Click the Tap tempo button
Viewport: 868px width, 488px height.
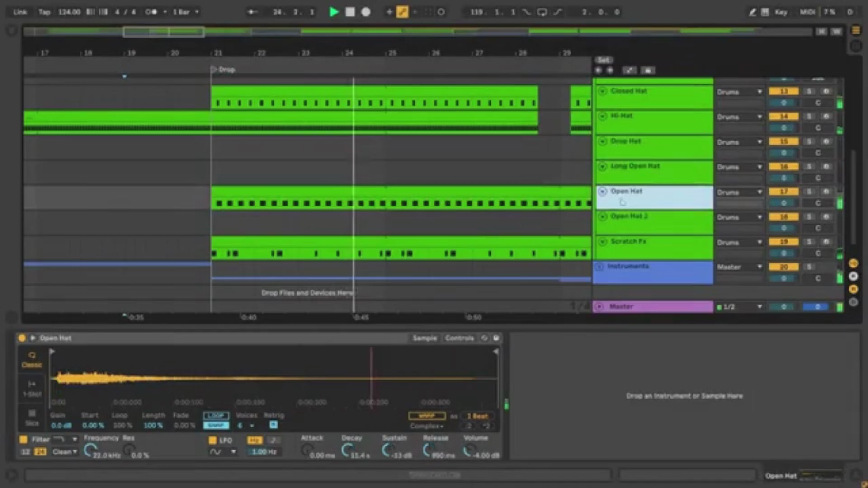tap(44, 12)
